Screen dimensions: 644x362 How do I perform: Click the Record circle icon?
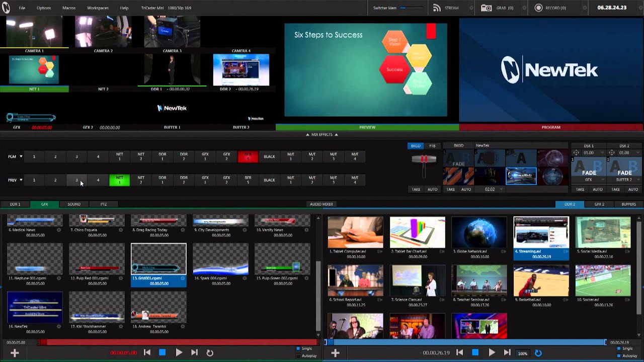click(x=538, y=8)
